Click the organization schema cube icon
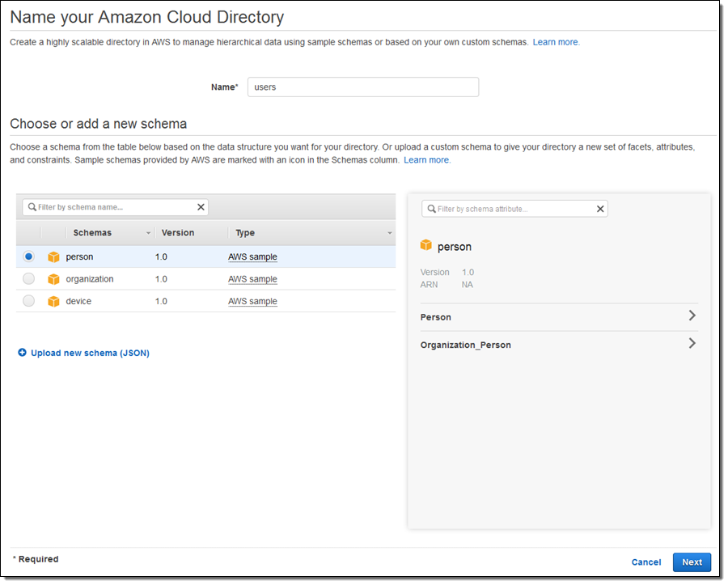 point(54,279)
